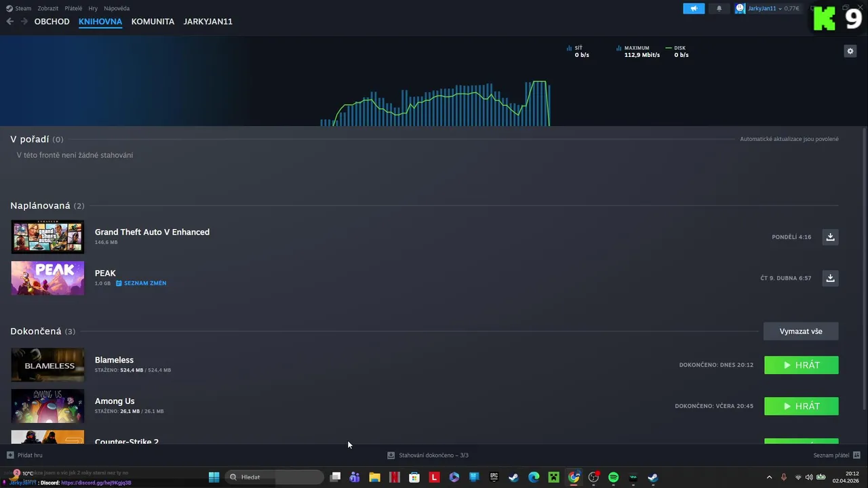Viewport: 868px width, 488px height.
Task: Open the volume speaker tray icon
Action: click(x=809, y=477)
